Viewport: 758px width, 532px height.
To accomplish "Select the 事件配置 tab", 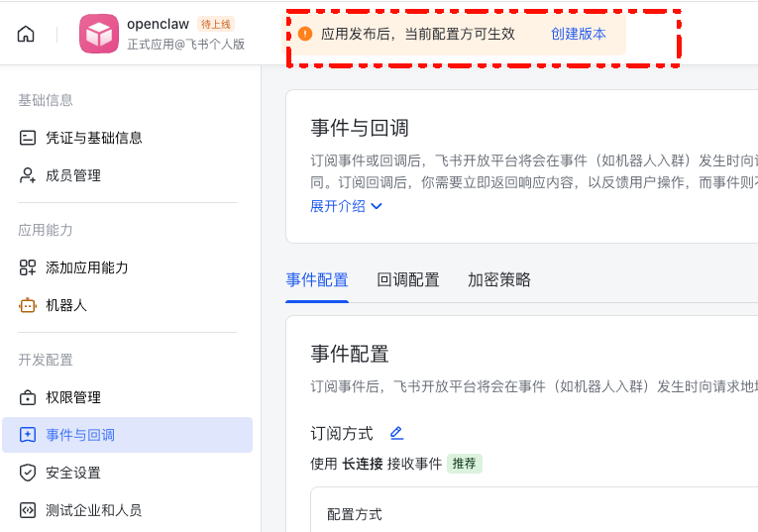I will pos(317,280).
